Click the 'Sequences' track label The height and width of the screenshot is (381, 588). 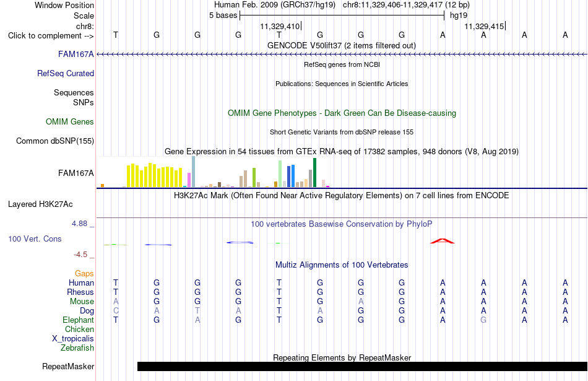click(74, 92)
